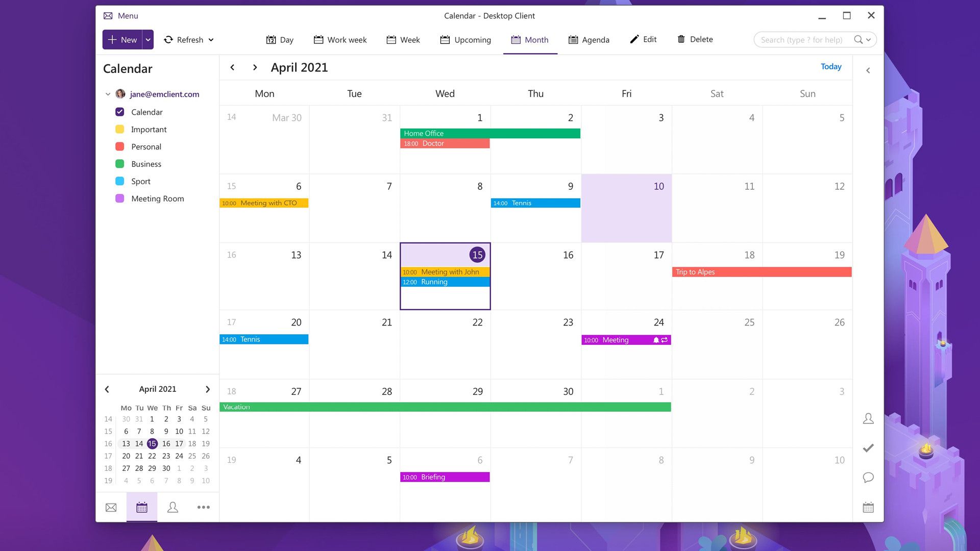Open the New button dropdown arrow
The width and height of the screenshot is (980, 551).
pos(148,39)
